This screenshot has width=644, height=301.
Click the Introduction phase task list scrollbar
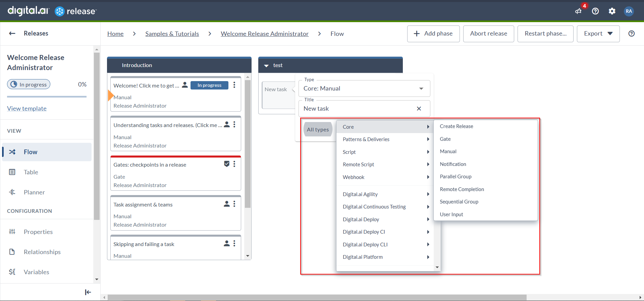(x=248, y=144)
